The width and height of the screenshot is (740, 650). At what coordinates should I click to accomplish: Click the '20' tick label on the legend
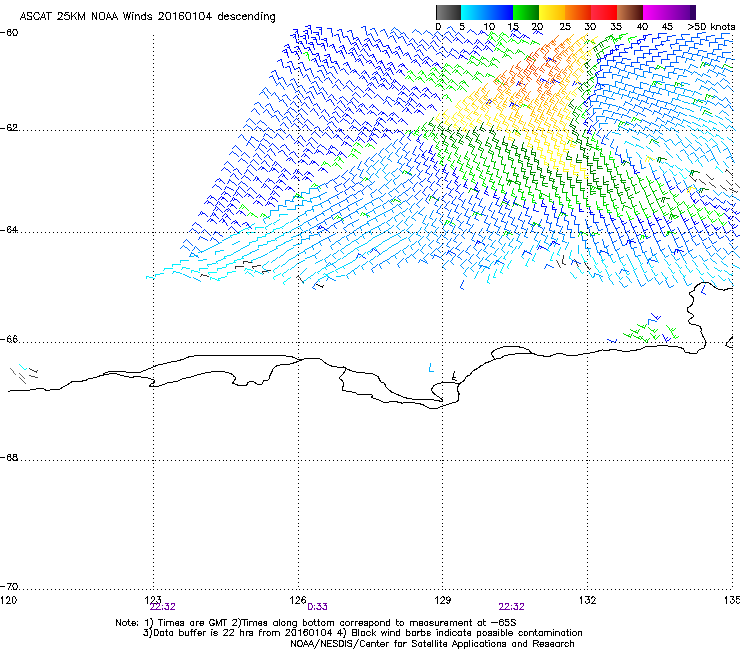pyautogui.click(x=537, y=27)
